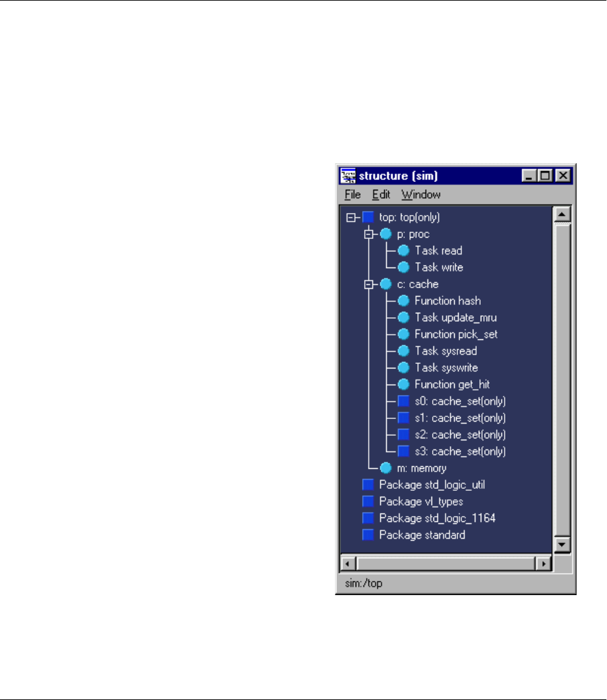Image resolution: width=607 pixels, height=700 pixels.
Task: Click the vertical scrollbar up arrow
Action: 562,215
